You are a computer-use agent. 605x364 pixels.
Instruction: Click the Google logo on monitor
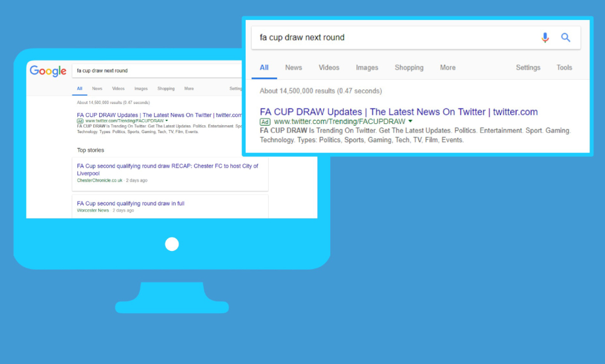(48, 71)
